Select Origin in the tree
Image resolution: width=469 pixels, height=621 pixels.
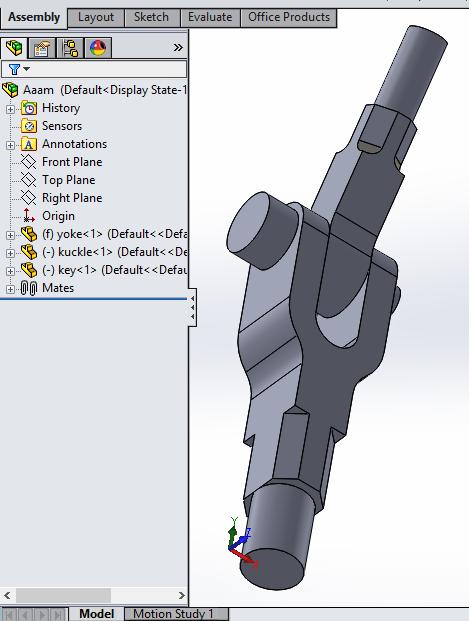pyautogui.click(x=58, y=216)
